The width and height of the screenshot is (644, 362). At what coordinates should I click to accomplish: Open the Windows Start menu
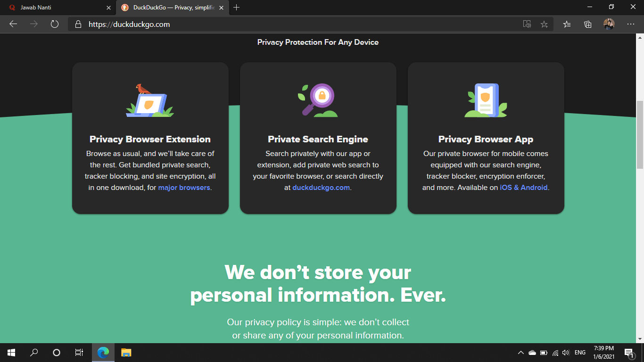tap(11, 352)
